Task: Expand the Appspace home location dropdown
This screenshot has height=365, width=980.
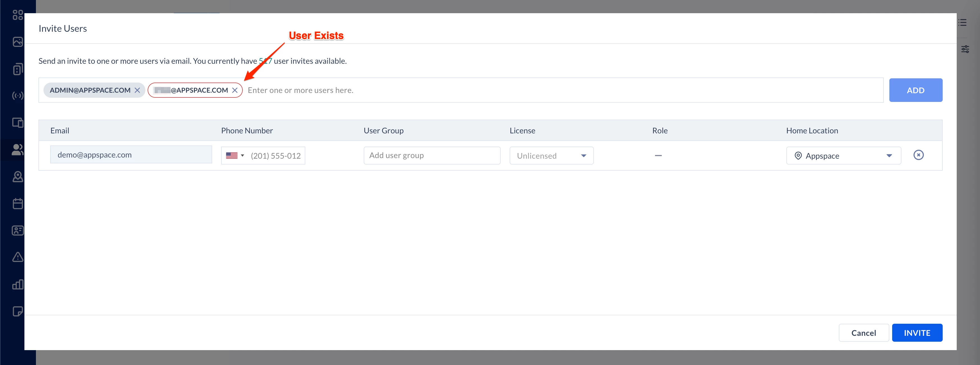Action: point(843,156)
